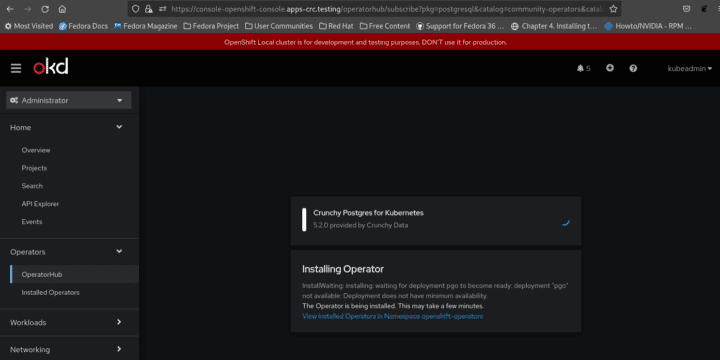Click the Crunchy Postgres for Kubernetes title

[368, 213]
